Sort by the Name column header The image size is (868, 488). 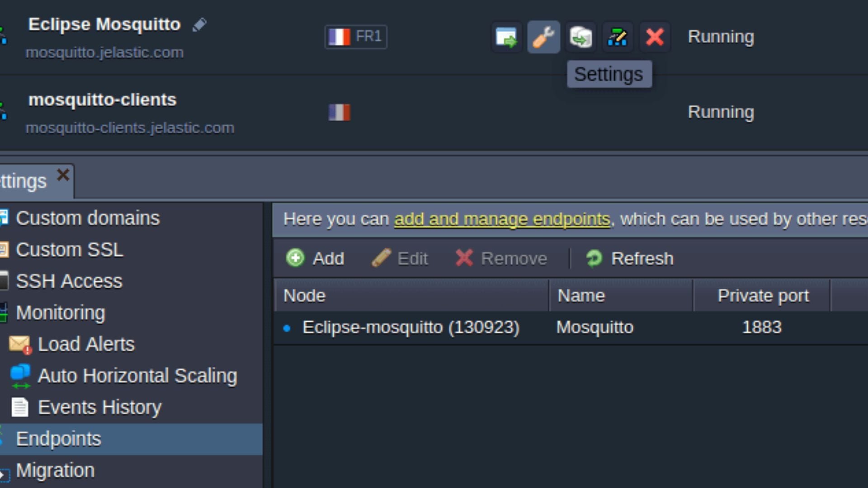(x=621, y=296)
